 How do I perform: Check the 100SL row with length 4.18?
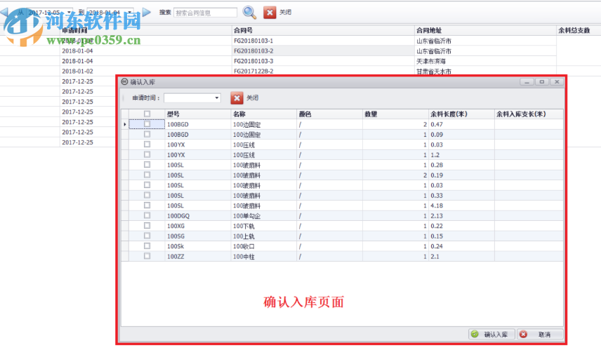click(x=147, y=205)
